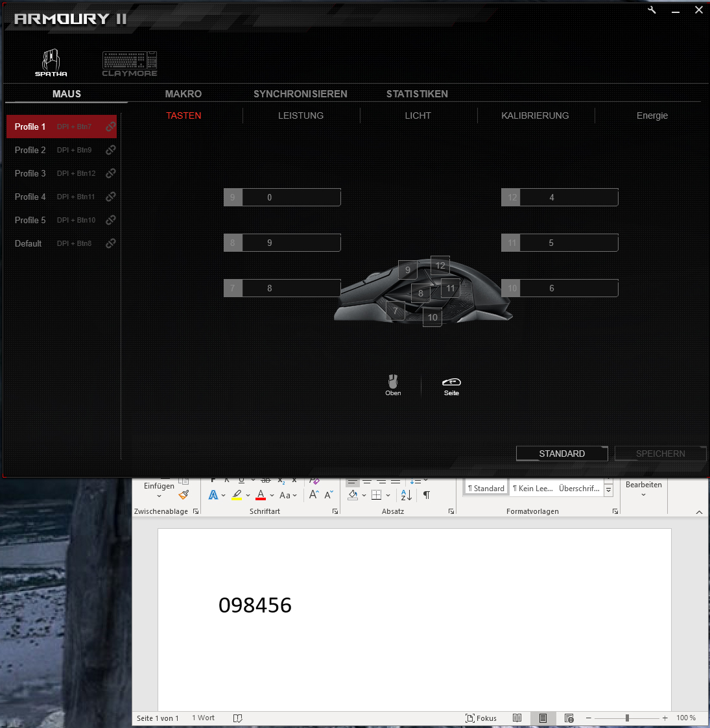Switch Word to Print Layout view
710x728 pixels.
(x=543, y=718)
